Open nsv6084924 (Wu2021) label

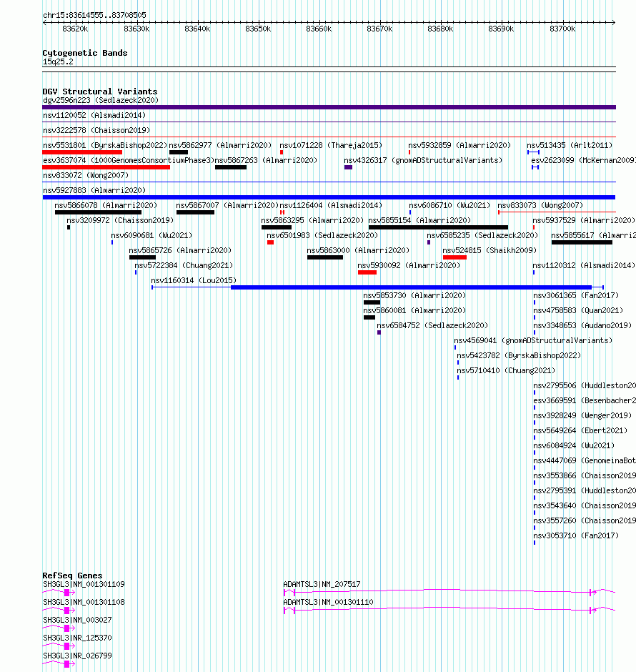574,445
